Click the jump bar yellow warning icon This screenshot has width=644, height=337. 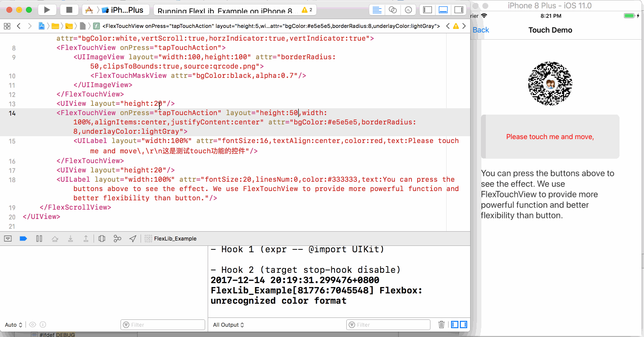[x=456, y=26]
